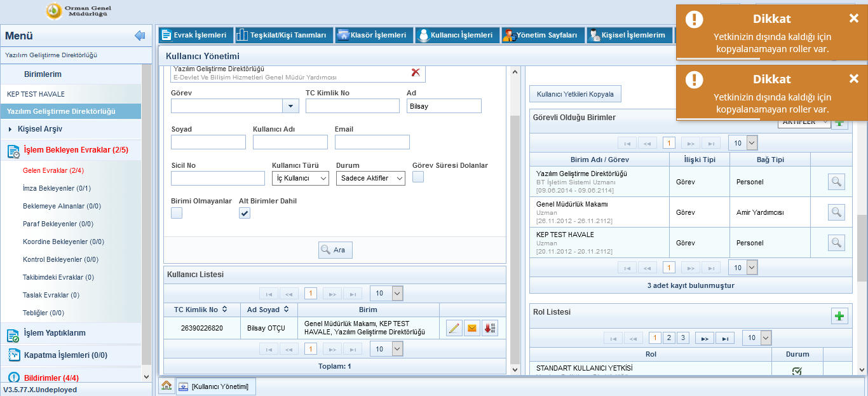The width and height of the screenshot is (868, 396).
Task: Toggle Alt Birimler Dahil checkbox
Action: coord(245,213)
